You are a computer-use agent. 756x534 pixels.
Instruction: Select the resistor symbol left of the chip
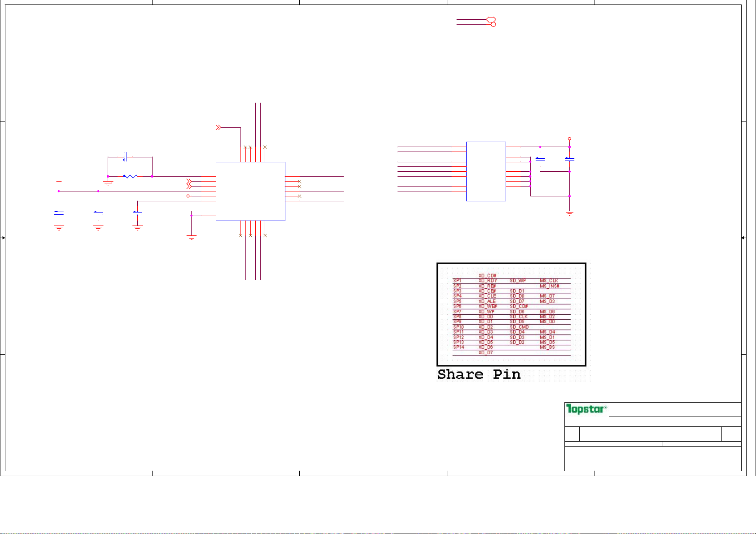click(130, 177)
